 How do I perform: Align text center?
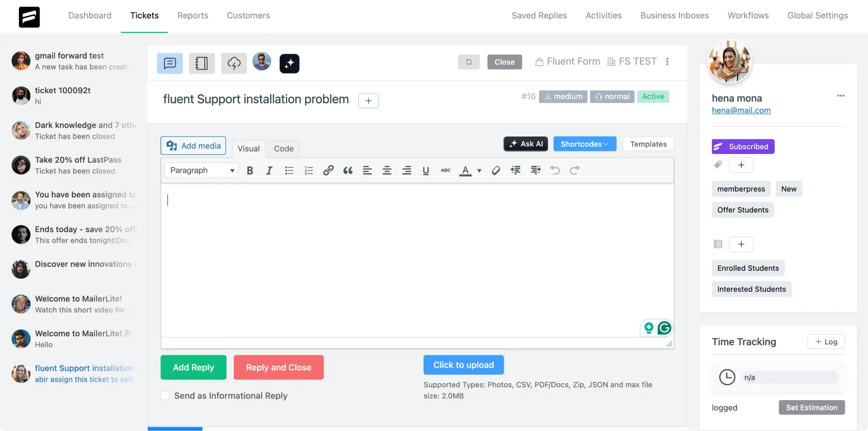coord(387,170)
